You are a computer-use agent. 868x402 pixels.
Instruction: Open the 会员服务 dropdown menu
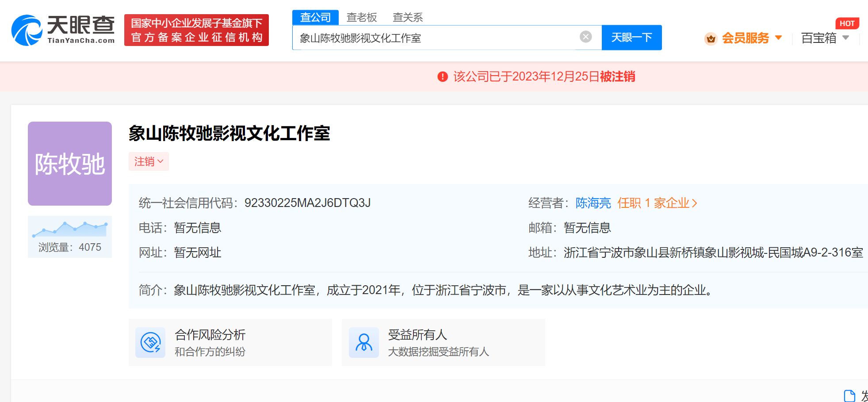point(752,38)
